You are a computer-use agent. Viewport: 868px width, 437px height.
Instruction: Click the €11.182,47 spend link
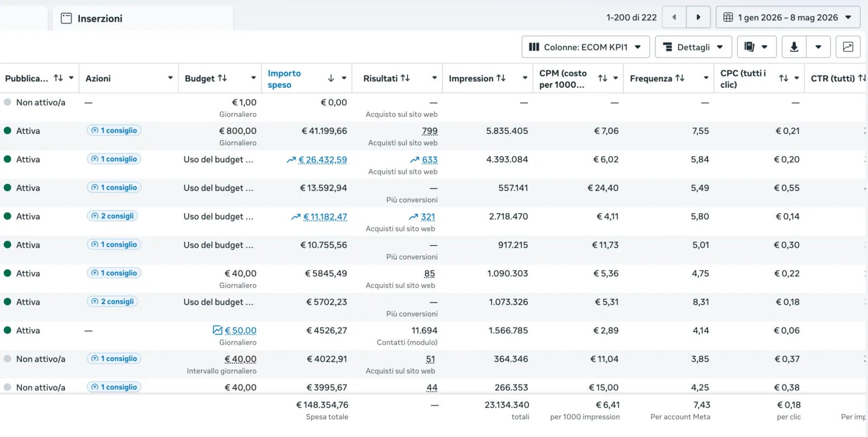[x=325, y=216]
